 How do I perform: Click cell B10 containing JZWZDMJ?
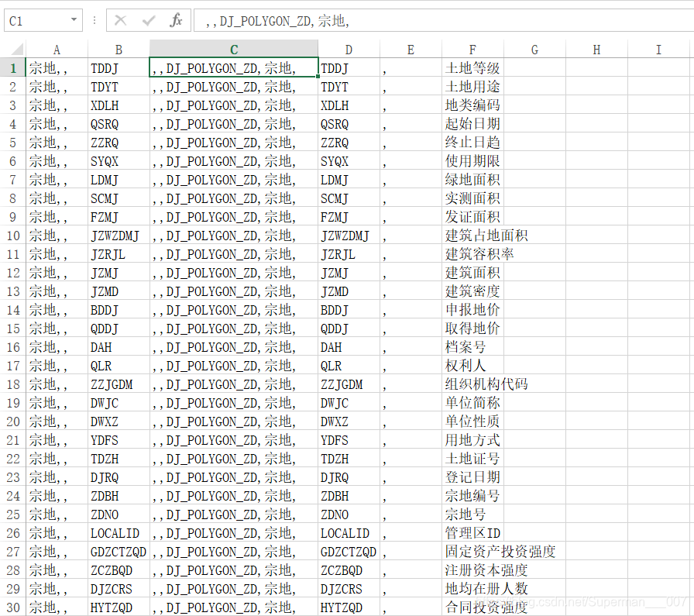point(119,235)
